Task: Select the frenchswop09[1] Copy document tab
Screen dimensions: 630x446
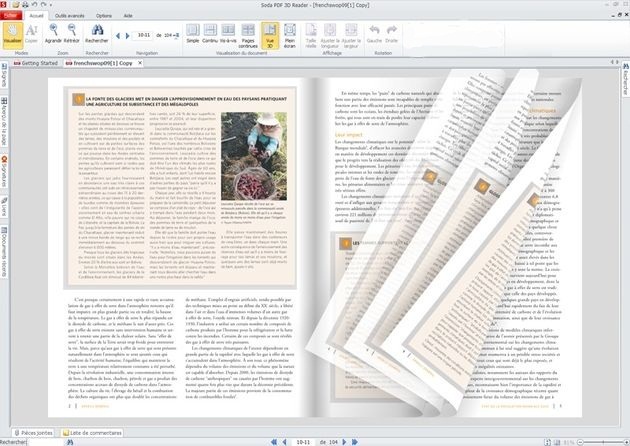Action: [x=99, y=63]
